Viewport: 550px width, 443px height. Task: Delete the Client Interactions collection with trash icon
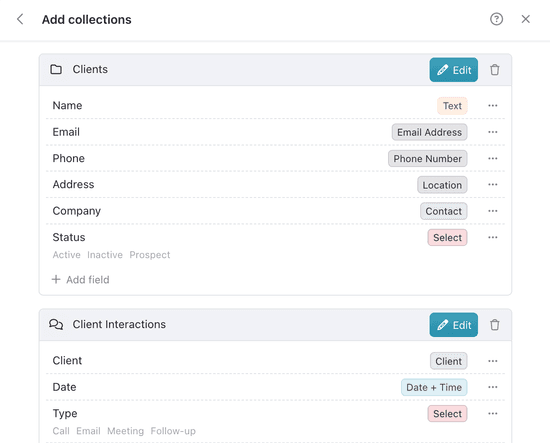click(x=495, y=325)
